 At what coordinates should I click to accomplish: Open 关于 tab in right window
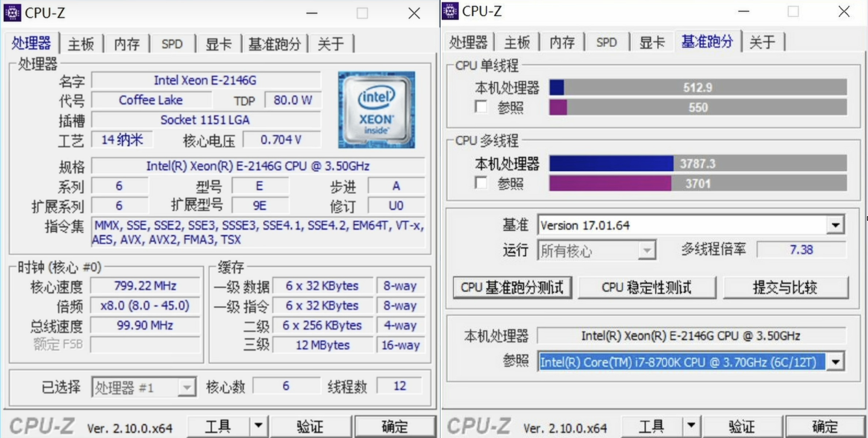click(x=762, y=42)
